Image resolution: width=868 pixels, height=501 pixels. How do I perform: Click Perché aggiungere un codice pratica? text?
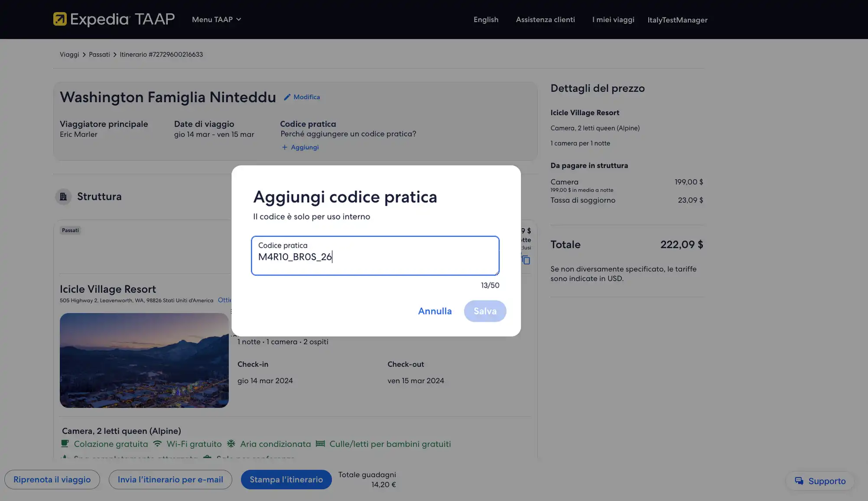(348, 134)
